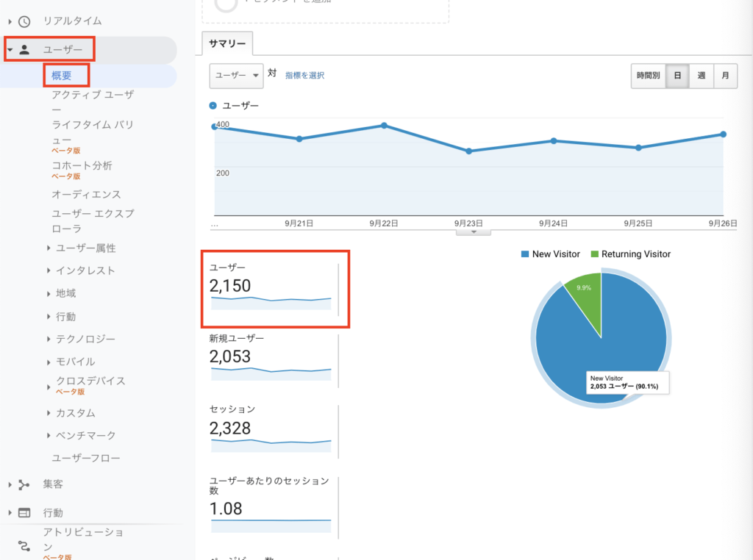
Task: Click 指標を選択 link
Action: (305, 76)
